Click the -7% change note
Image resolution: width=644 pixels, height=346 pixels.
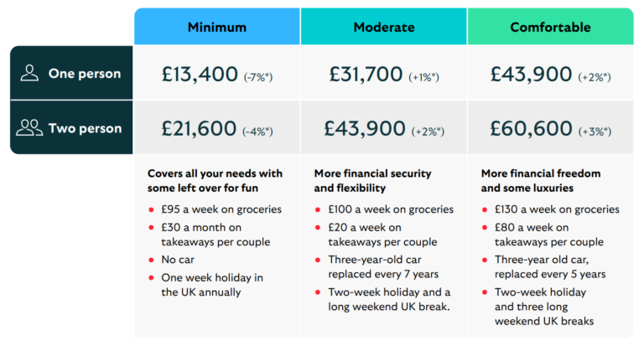(259, 76)
